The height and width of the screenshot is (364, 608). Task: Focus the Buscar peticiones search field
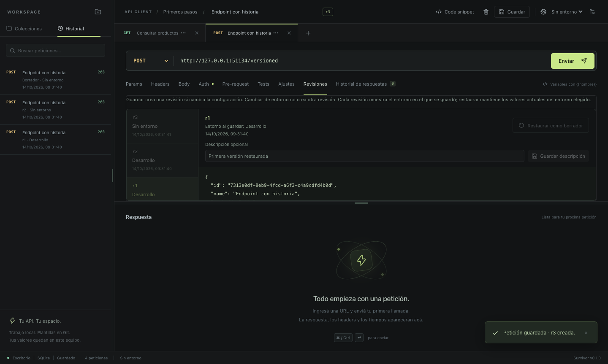pyautogui.click(x=55, y=51)
